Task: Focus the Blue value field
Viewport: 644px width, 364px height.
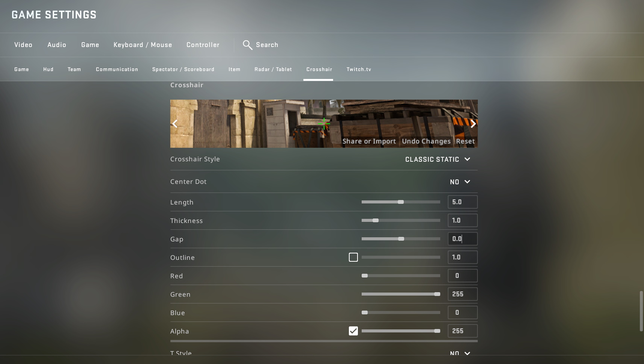Action: (x=463, y=312)
